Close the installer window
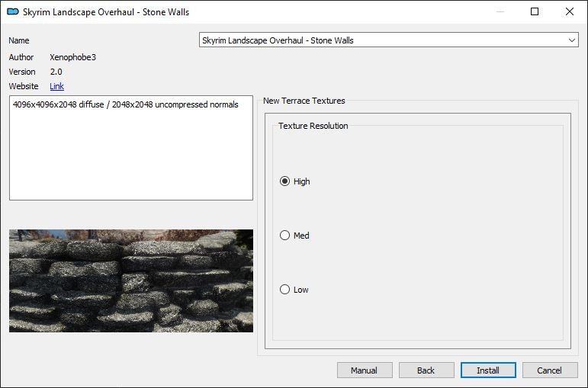This screenshot has width=588, height=388. point(570,11)
